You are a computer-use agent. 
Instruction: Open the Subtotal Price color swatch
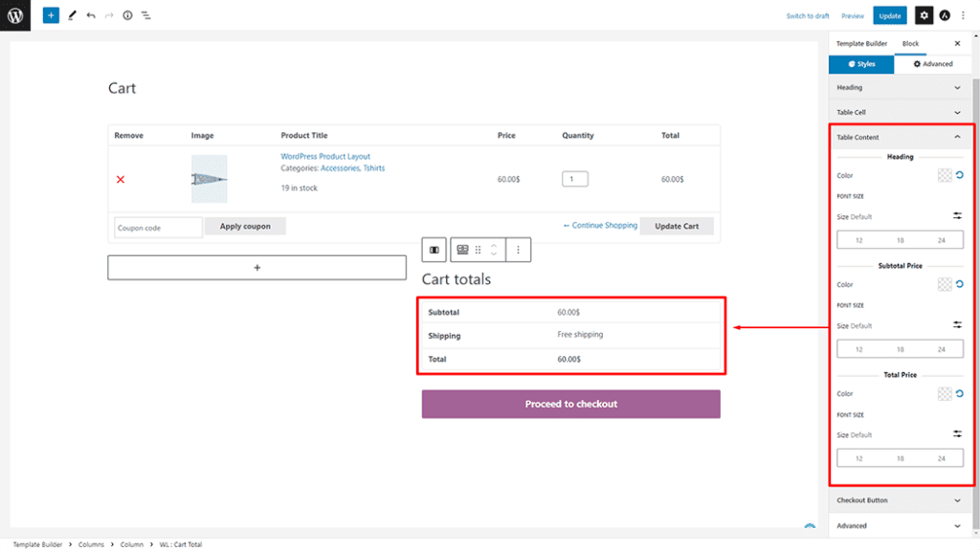(x=945, y=284)
